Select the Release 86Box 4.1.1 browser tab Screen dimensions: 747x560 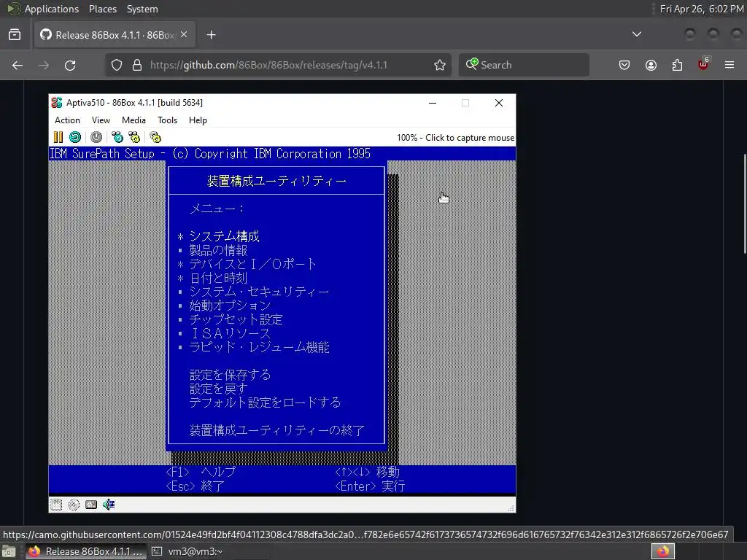click(x=115, y=35)
